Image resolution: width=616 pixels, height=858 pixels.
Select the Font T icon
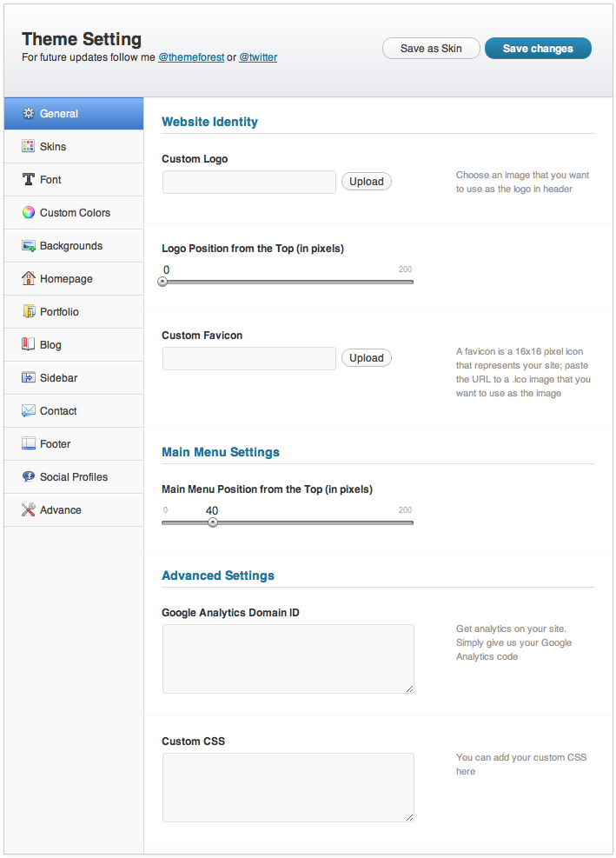click(28, 179)
